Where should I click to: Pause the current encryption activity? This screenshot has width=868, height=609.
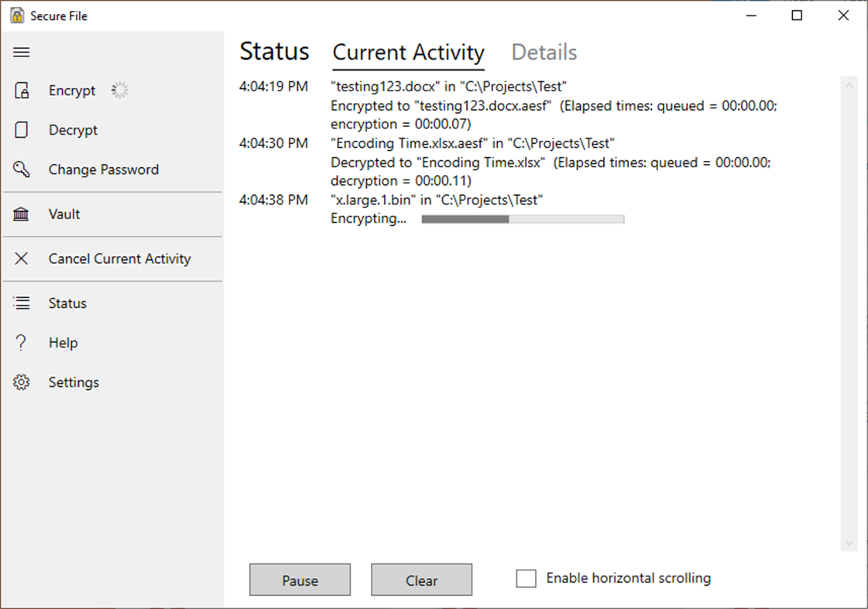(x=300, y=580)
